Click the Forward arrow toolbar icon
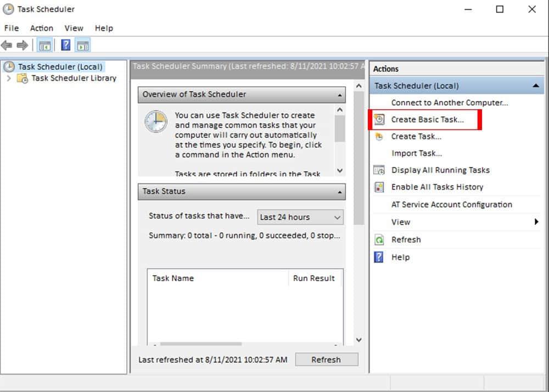 point(23,45)
